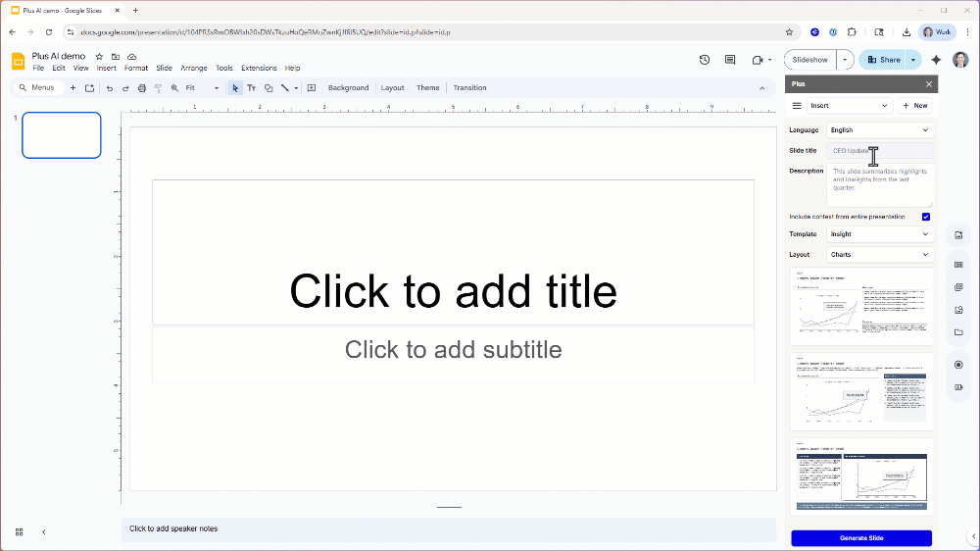Viewport: 980px width, 551px height.
Task: Expand the Slideshow options arrow
Action: point(845,60)
